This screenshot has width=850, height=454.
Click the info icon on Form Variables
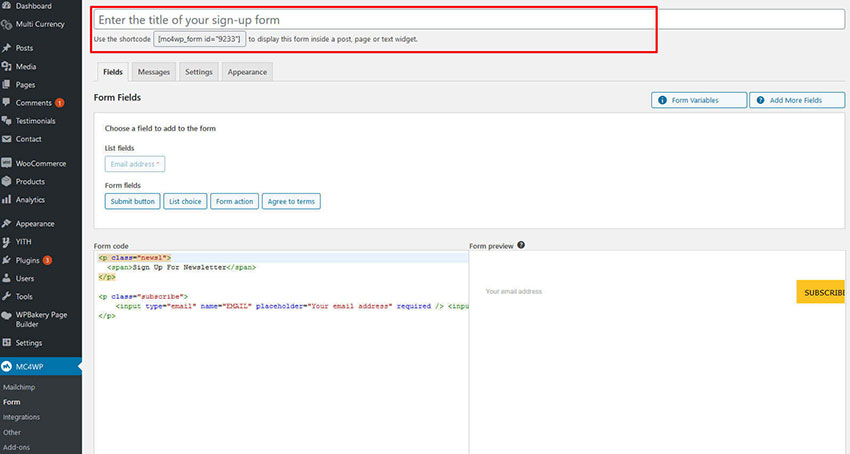[663, 100]
